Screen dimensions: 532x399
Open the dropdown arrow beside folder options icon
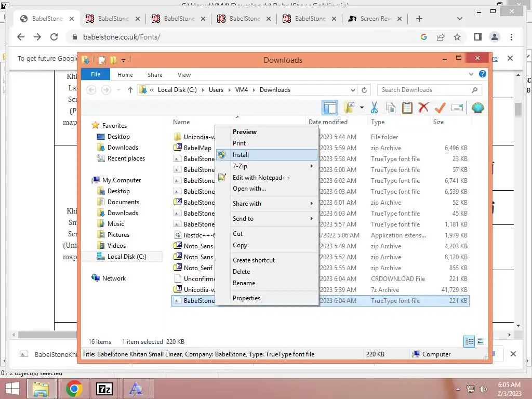click(362, 108)
